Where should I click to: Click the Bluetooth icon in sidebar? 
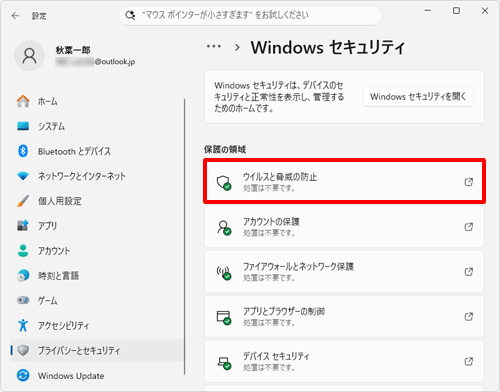pos(23,151)
